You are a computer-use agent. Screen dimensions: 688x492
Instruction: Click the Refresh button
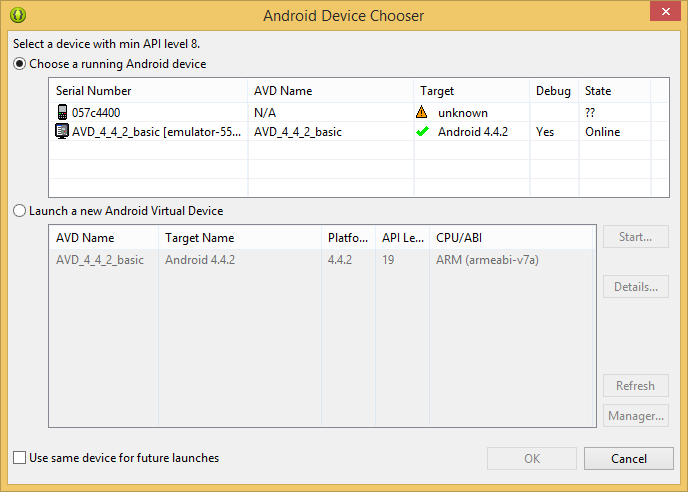point(636,386)
